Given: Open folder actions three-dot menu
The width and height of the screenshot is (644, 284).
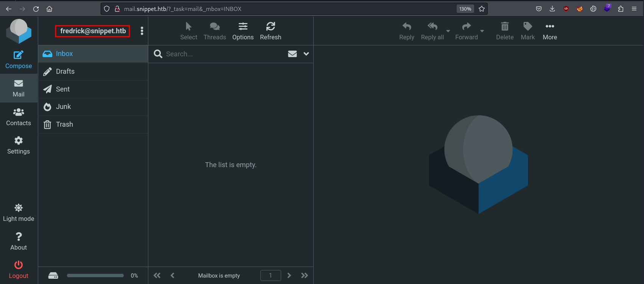Looking at the screenshot, I should pos(142,31).
